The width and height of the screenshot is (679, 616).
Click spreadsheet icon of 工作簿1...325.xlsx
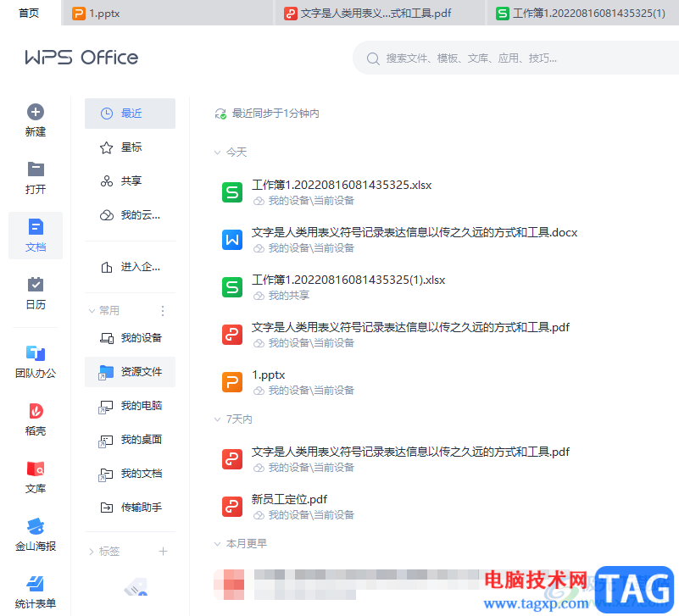[x=232, y=192]
